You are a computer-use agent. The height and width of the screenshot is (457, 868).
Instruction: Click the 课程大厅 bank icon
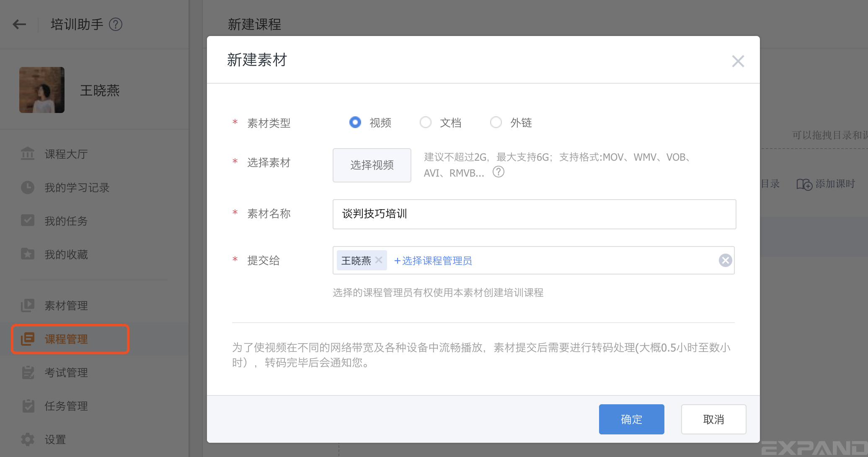click(x=28, y=154)
